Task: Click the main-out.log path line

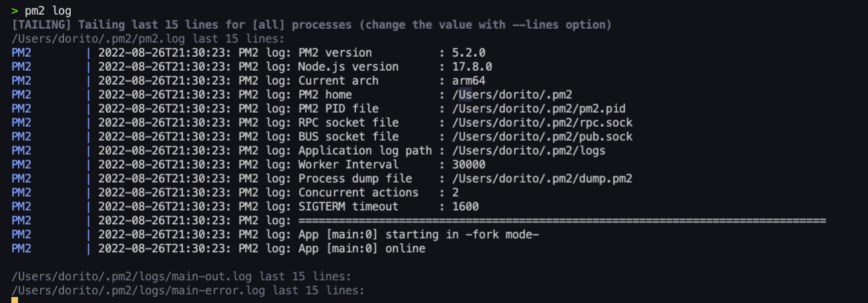Action: point(181,276)
